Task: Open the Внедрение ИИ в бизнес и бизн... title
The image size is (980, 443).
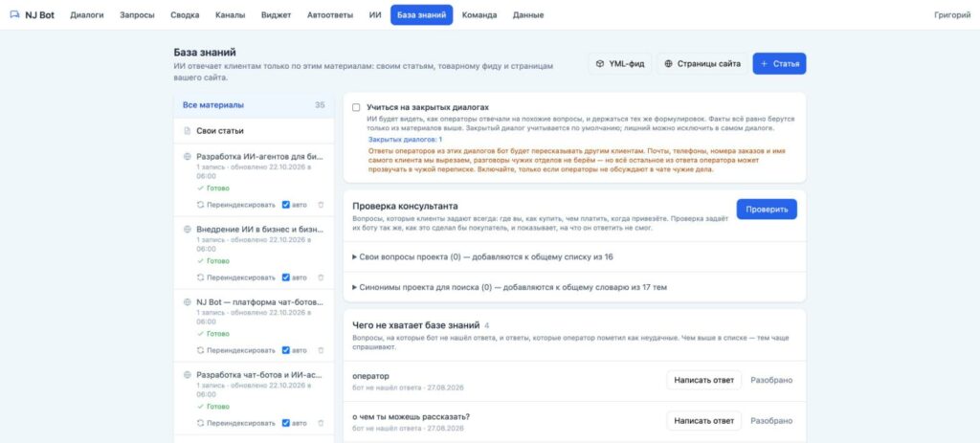Action: click(x=260, y=230)
